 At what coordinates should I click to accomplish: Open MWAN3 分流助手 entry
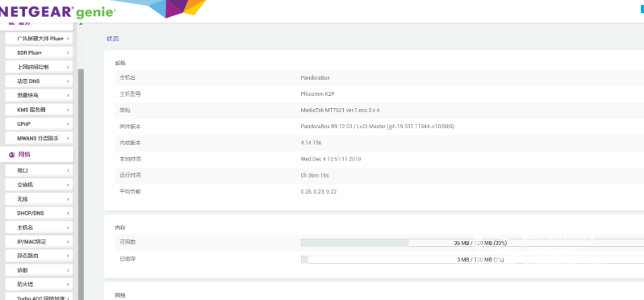(x=39, y=138)
